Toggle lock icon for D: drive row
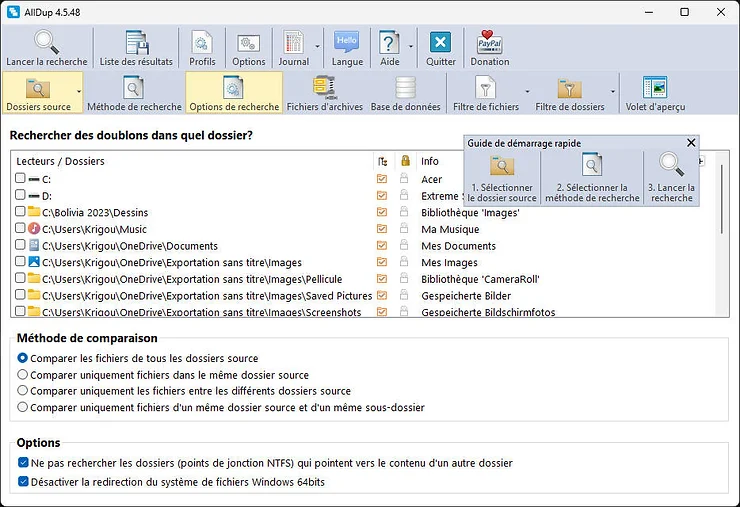This screenshot has height=507, width=740. (x=404, y=194)
